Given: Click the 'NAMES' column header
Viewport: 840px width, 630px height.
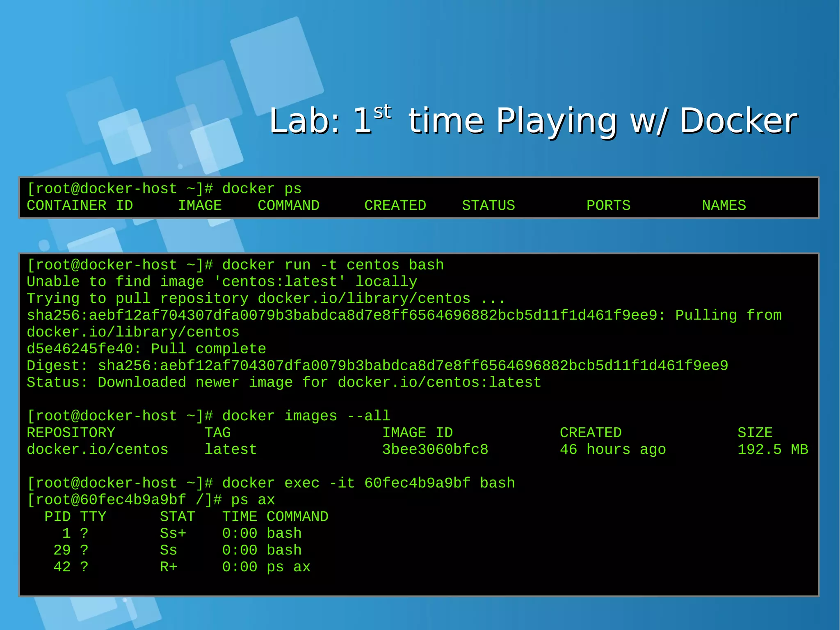Looking at the screenshot, I should pyautogui.click(x=724, y=205).
